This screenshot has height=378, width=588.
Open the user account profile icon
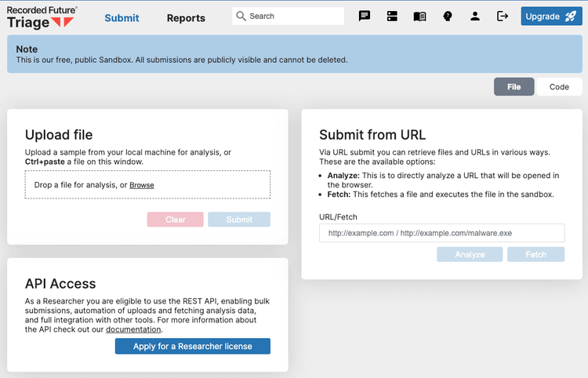pos(475,16)
